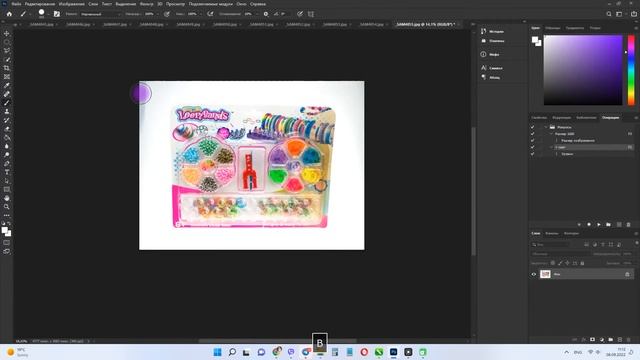Toggle checkmark for Размер изображения step
This screenshot has height=360, width=640.
(532, 140)
